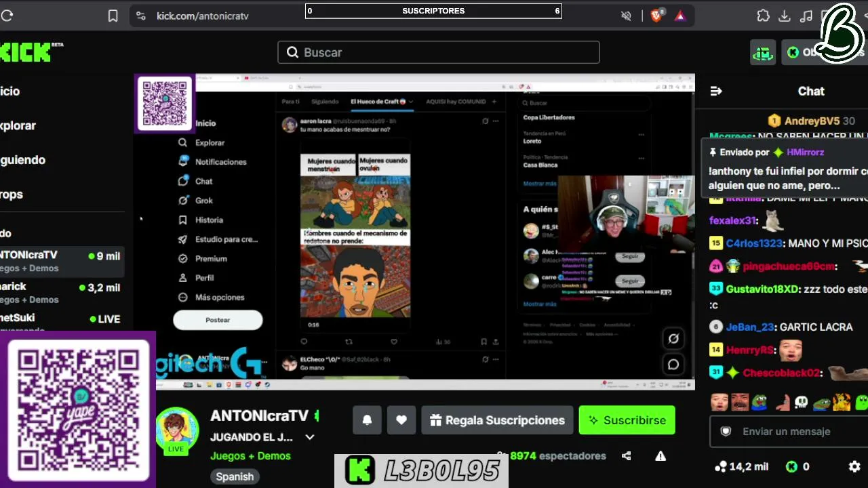Click username HenrryRS in chat
This screenshot has width=868, height=488.
click(750, 350)
